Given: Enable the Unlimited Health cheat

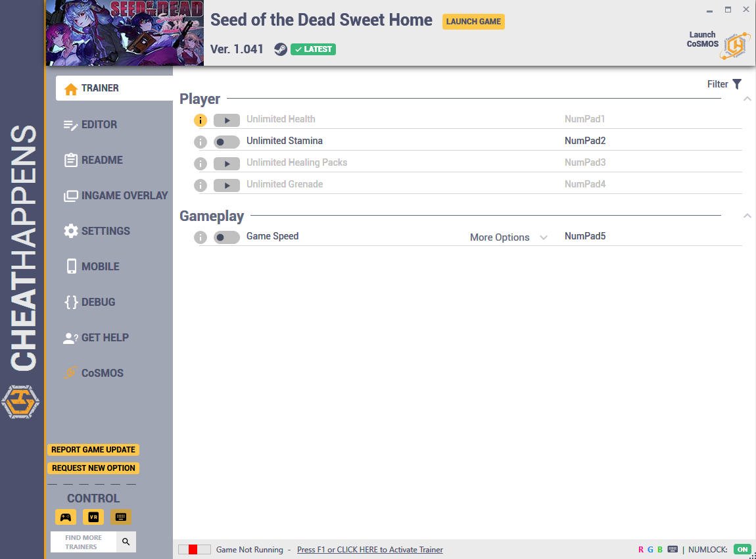Looking at the screenshot, I should coord(227,120).
